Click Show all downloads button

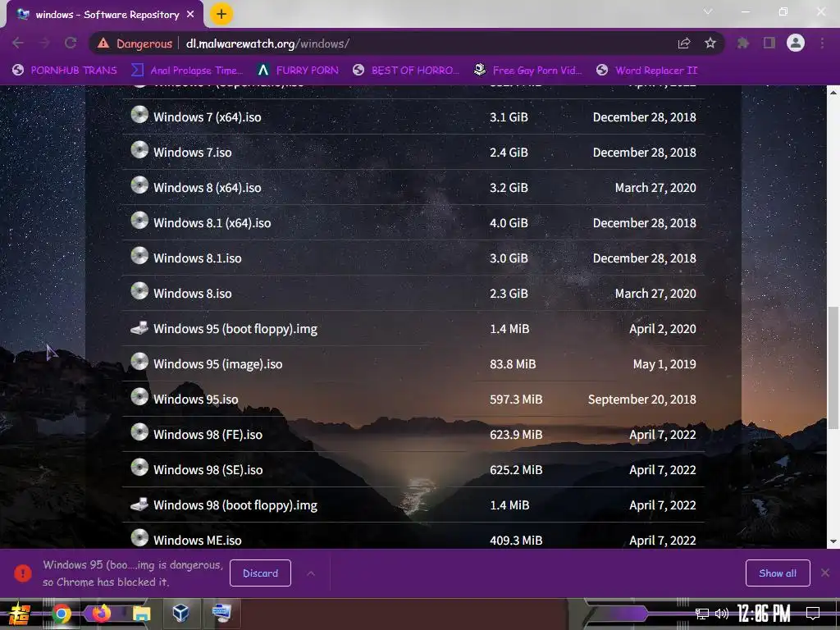778,573
